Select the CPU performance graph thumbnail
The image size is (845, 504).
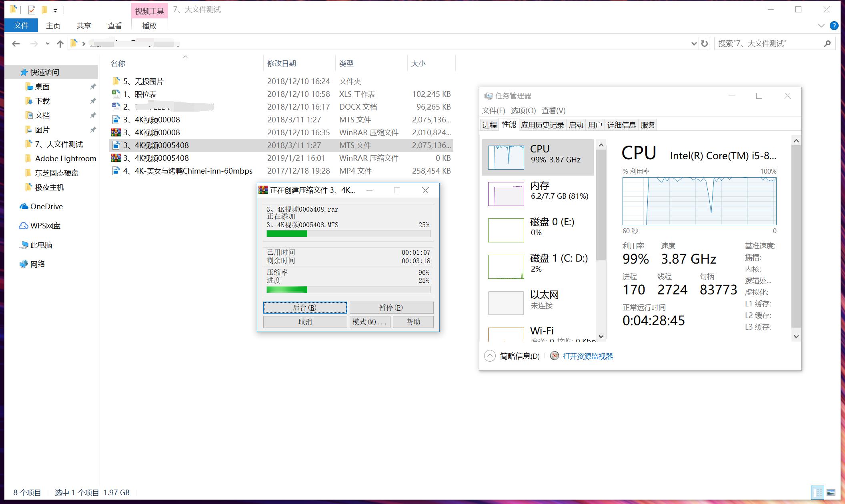pyautogui.click(x=506, y=157)
